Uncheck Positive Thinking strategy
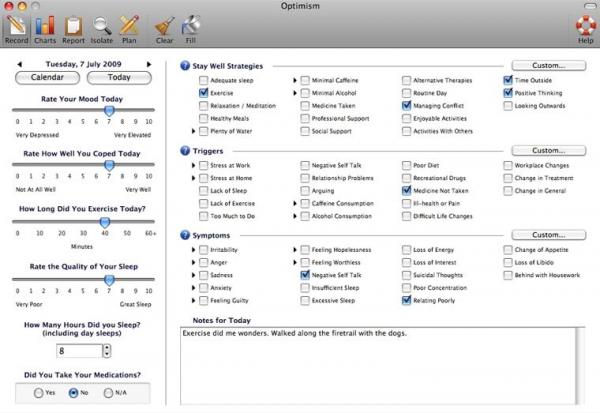This screenshot has width=600, height=413. point(508,93)
